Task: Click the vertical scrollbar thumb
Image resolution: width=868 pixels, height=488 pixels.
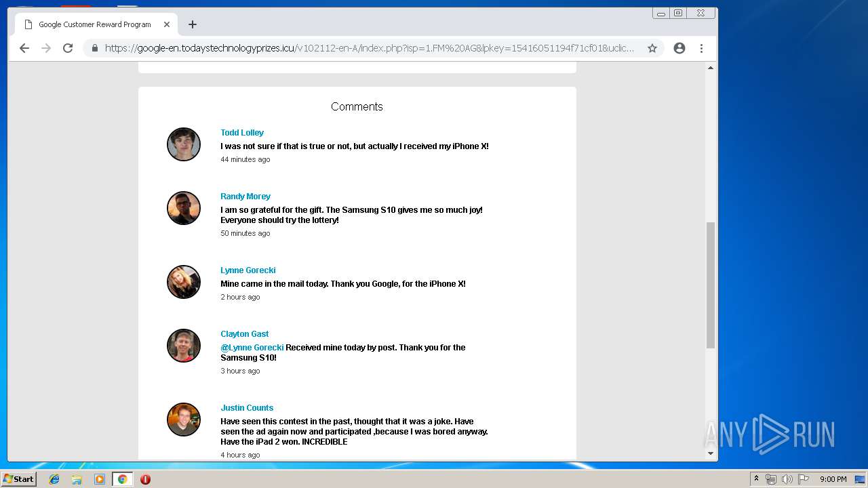Action: [711, 285]
